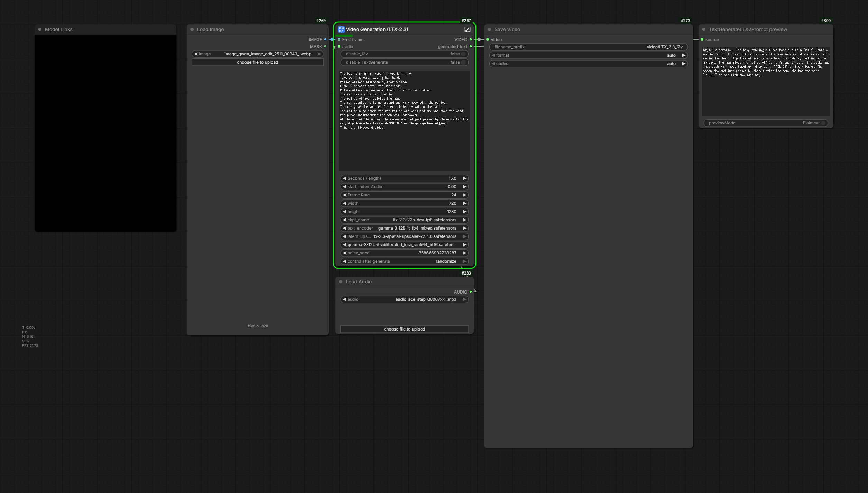Decrease start_index_Audio with its left arrow

click(x=344, y=187)
